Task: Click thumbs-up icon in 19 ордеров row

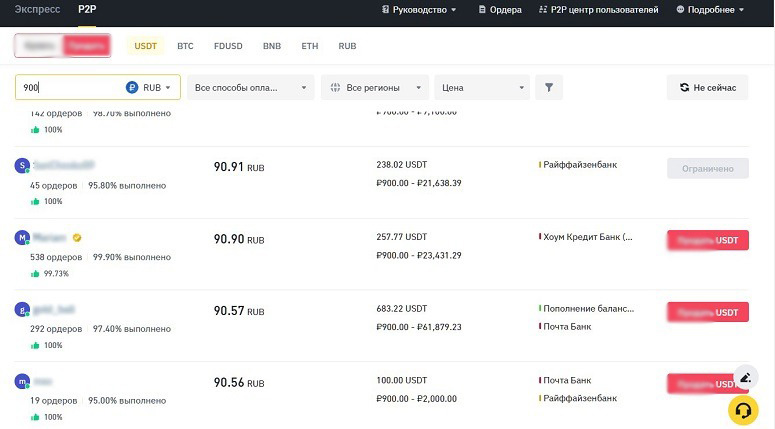Action: coord(35,417)
